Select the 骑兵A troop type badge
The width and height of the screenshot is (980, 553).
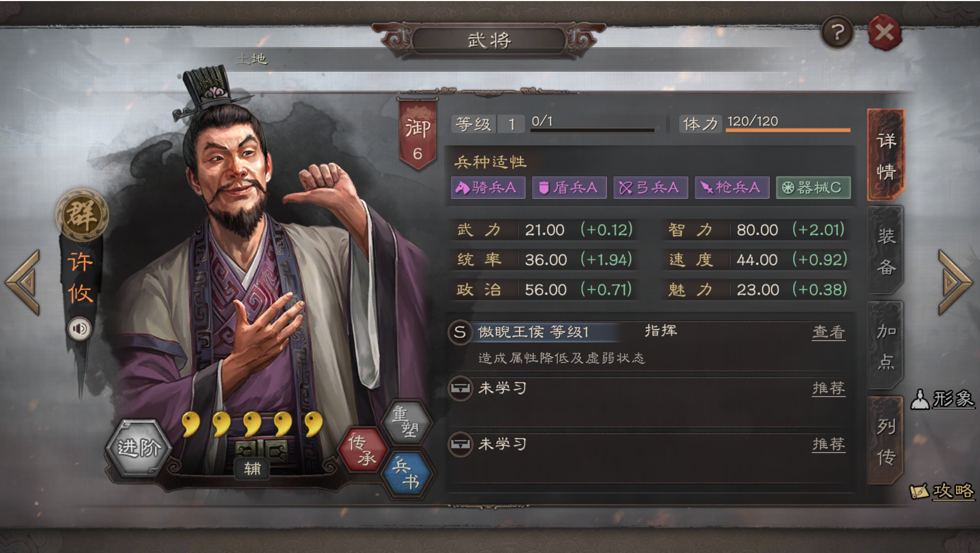[x=487, y=187]
